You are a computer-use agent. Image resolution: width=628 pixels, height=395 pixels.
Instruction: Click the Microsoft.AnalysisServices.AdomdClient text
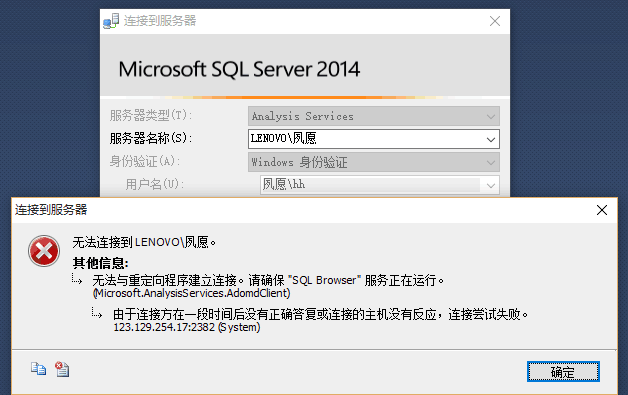tap(191, 293)
